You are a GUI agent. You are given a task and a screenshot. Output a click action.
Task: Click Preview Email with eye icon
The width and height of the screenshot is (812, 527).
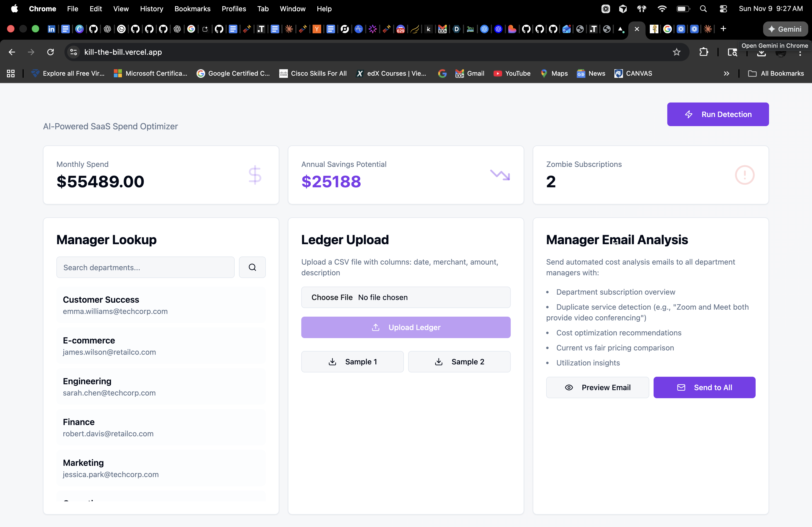click(597, 387)
